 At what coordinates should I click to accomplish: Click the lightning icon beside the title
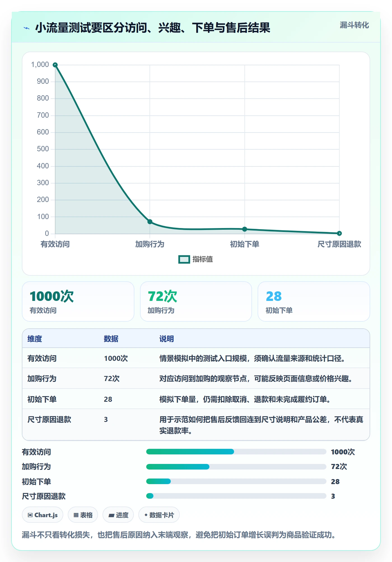point(27,28)
